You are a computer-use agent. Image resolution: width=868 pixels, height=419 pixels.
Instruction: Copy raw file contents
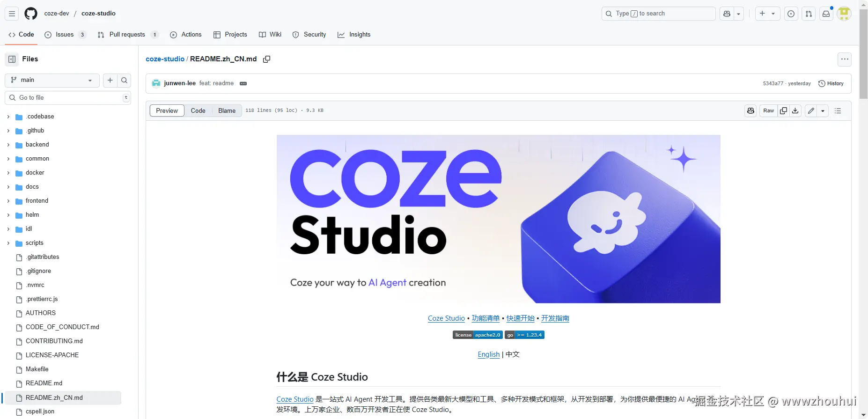pyautogui.click(x=783, y=110)
